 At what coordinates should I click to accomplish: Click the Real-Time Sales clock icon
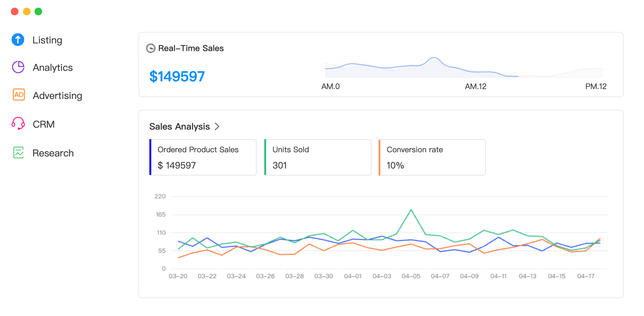[x=151, y=48]
